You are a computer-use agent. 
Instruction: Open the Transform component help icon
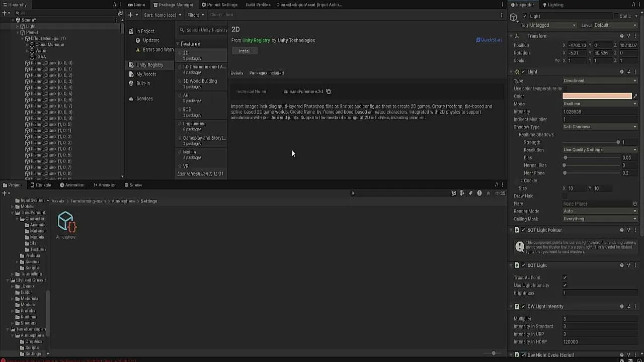tap(622, 36)
